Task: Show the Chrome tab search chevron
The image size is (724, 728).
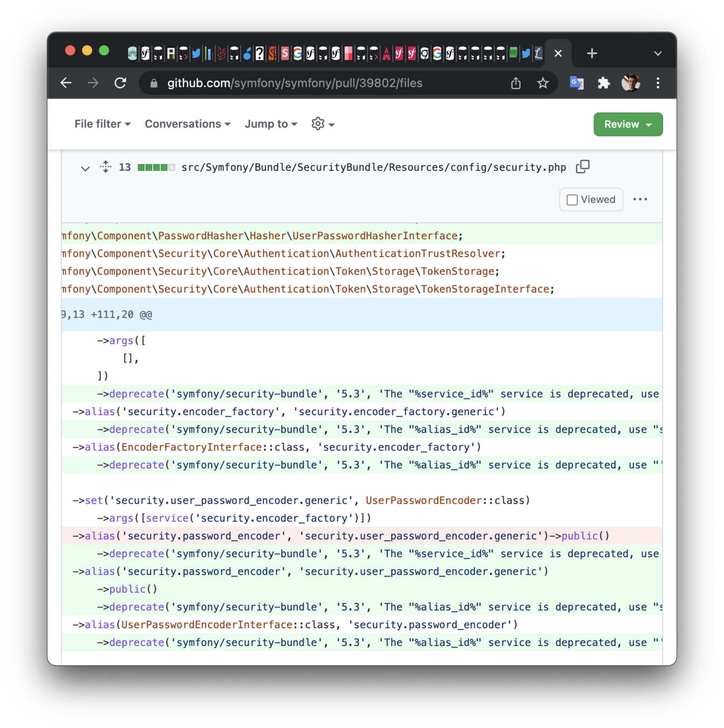Action: 657,53
